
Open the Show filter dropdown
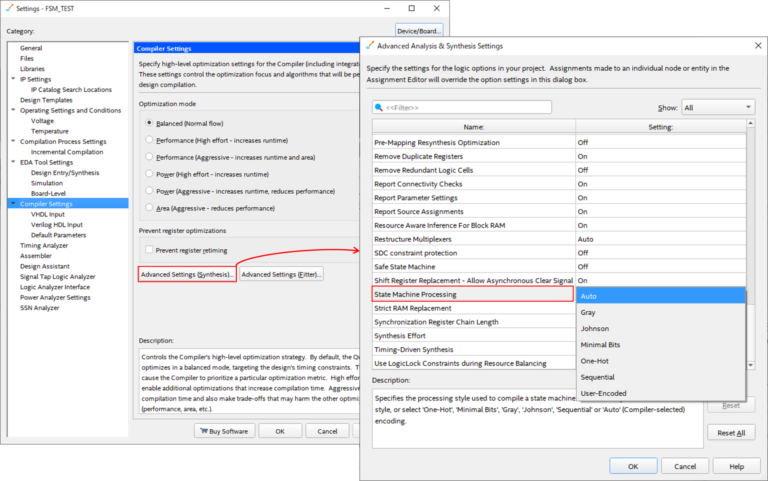(717, 107)
